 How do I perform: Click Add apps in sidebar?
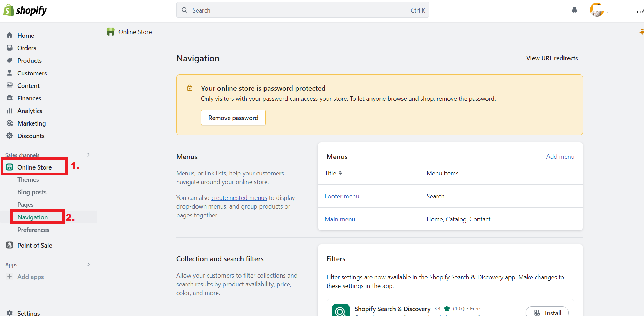tap(31, 277)
